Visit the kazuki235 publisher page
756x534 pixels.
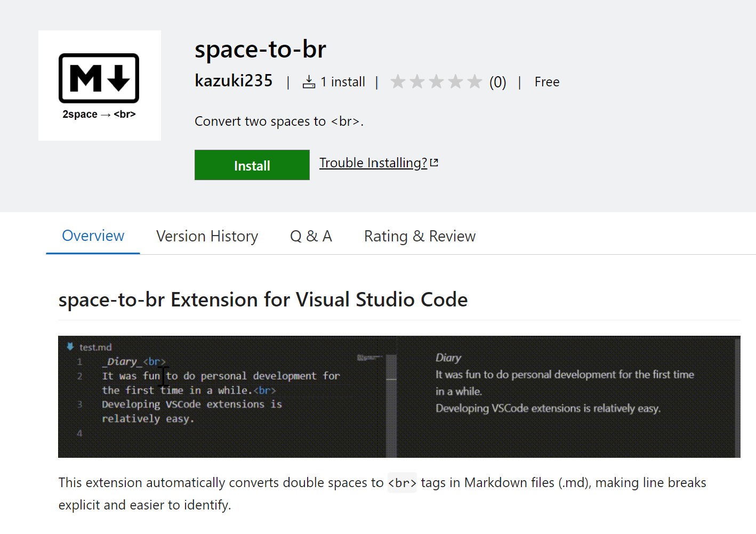click(x=234, y=80)
